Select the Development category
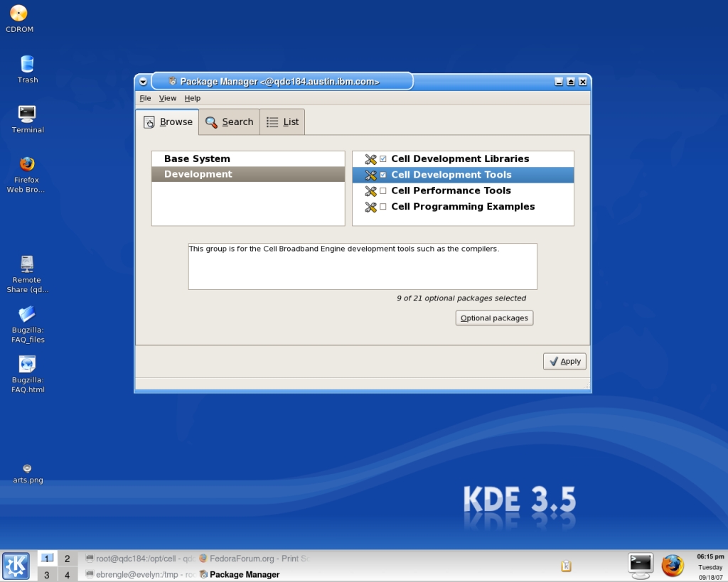 [x=248, y=174]
